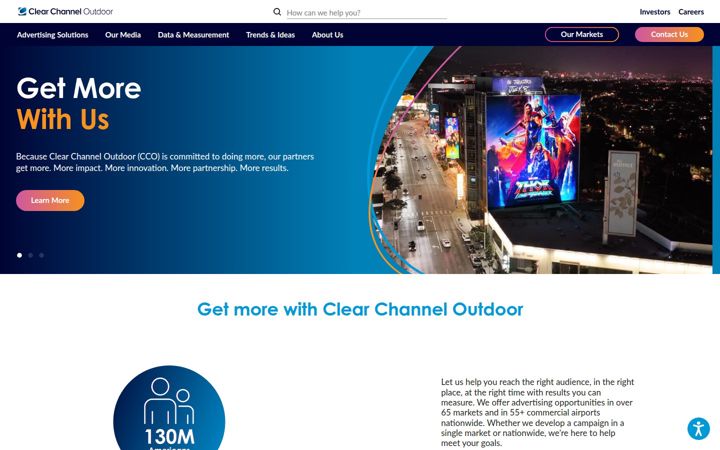This screenshot has width=720, height=450.
Task: Open the About Us menu
Action: tap(327, 35)
